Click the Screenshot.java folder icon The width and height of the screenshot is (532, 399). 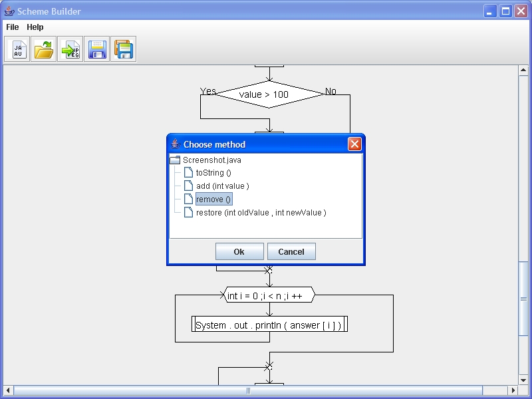point(175,160)
